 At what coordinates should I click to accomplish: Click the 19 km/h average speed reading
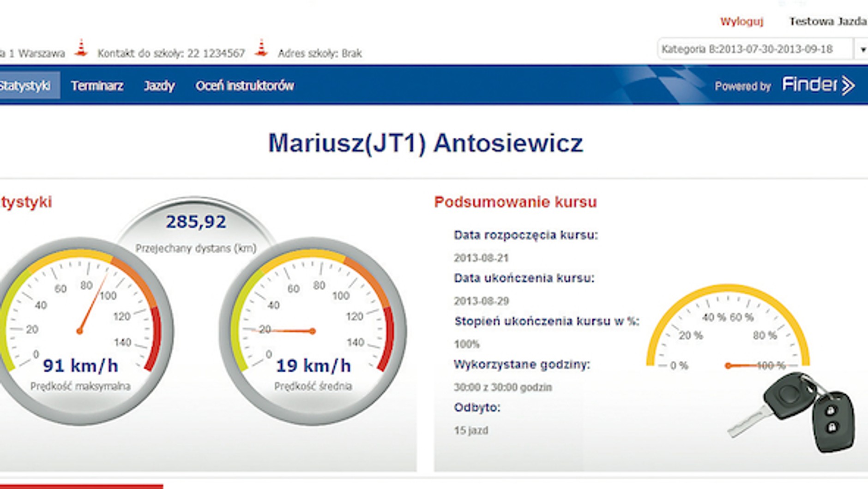pyautogui.click(x=313, y=366)
